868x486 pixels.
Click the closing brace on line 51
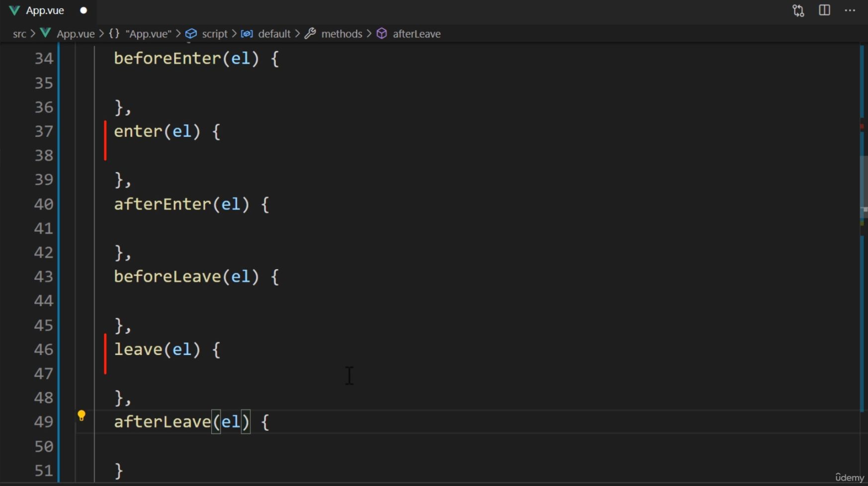coord(118,471)
